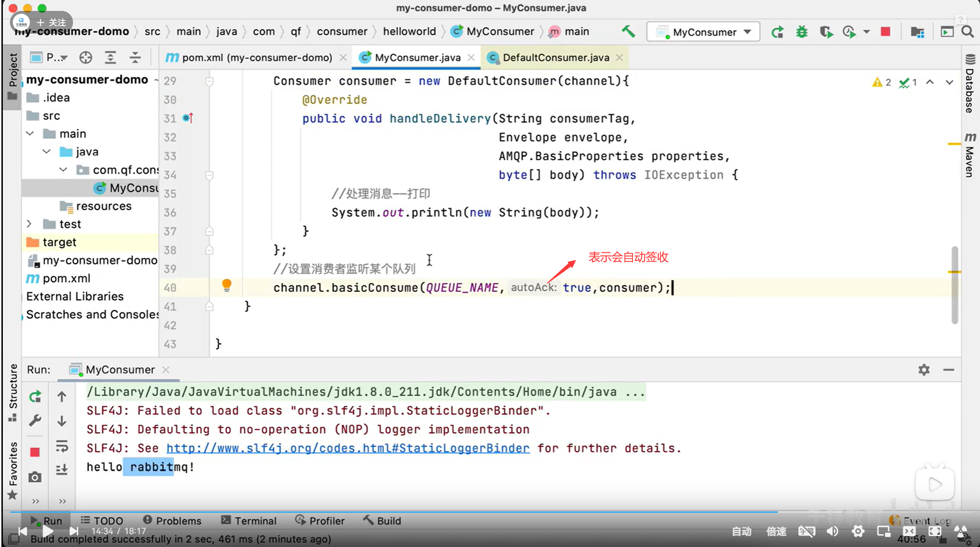This screenshot has width=980, height=547.
Task: Click the Debug bug icon in toolbar
Action: coord(802,32)
